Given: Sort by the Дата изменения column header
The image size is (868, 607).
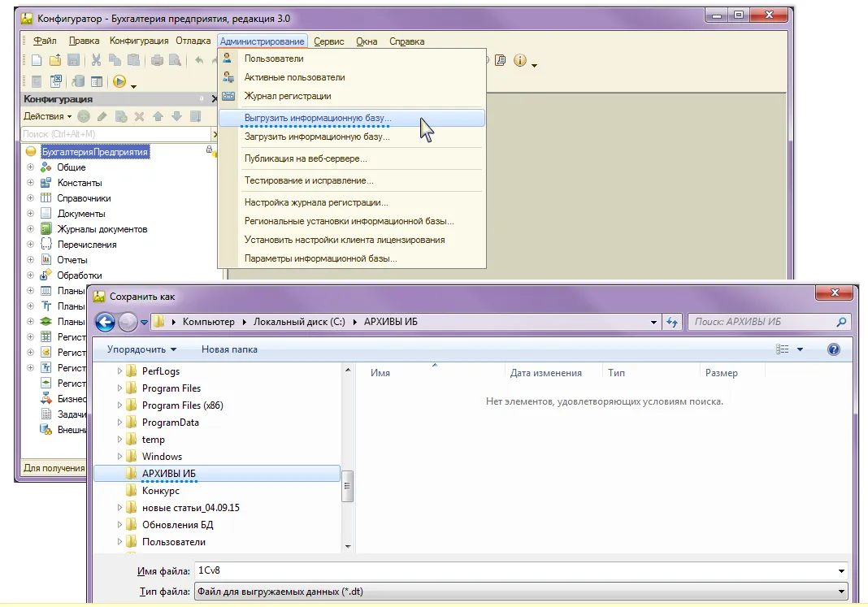Looking at the screenshot, I should click(x=553, y=373).
